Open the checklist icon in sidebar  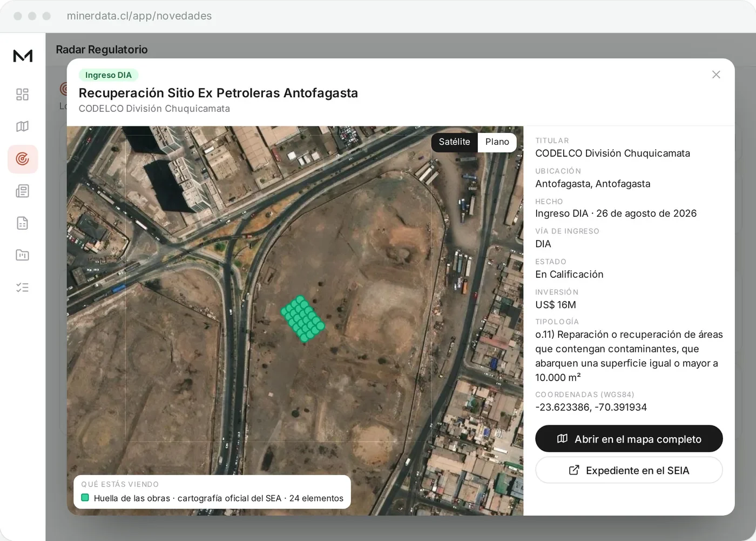tap(23, 288)
